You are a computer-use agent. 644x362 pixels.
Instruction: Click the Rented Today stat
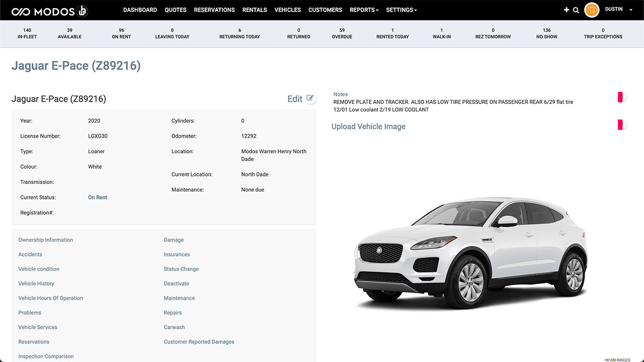coord(392,33)
